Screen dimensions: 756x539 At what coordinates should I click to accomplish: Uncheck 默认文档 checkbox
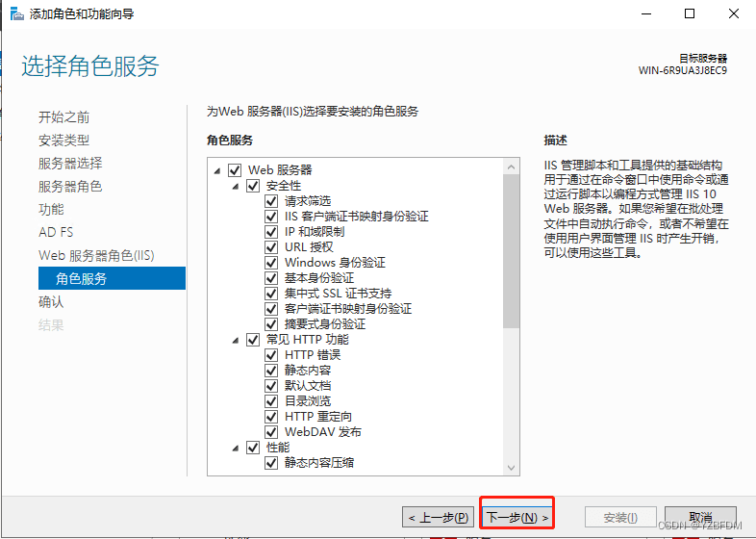[271, 386]
